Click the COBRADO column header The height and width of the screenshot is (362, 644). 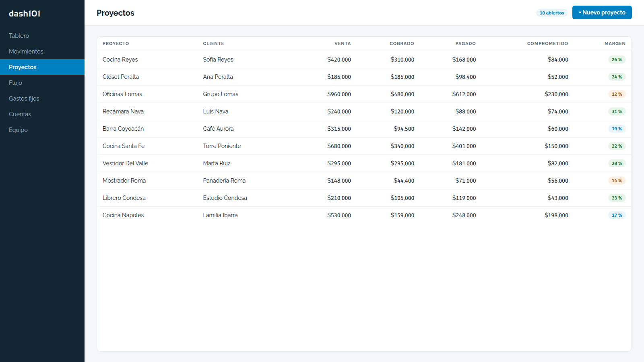click(402, 43)
